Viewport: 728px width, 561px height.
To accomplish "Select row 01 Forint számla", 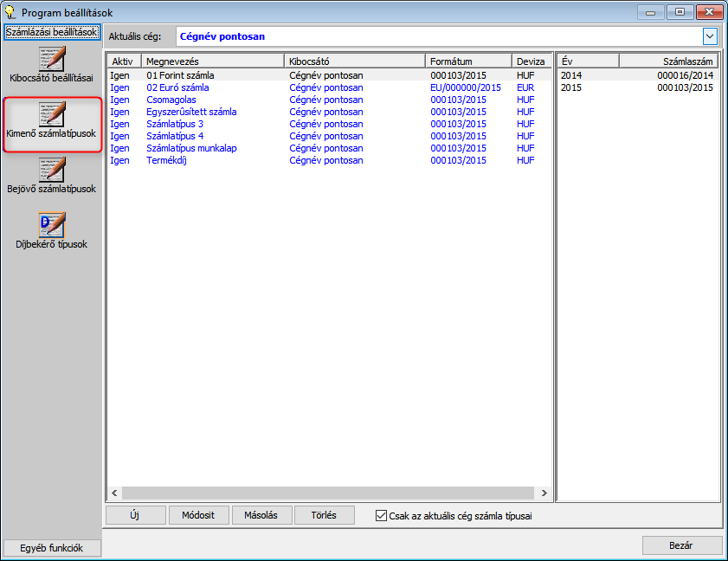I will [x=329, y=75].
